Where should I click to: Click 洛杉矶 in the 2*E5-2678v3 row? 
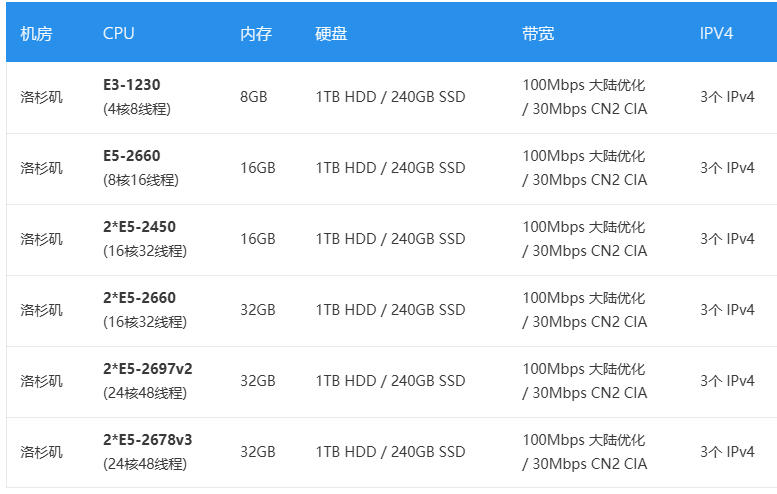point(42,452)
